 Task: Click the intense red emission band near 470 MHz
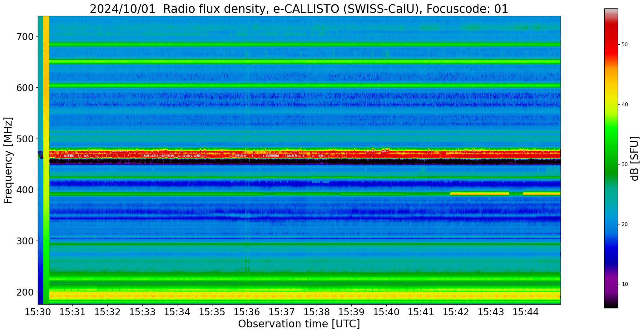305,154
